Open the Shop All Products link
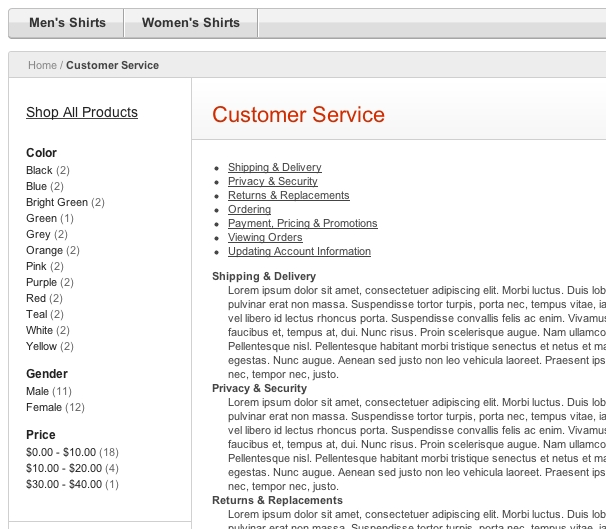 [x=82, y=112]
